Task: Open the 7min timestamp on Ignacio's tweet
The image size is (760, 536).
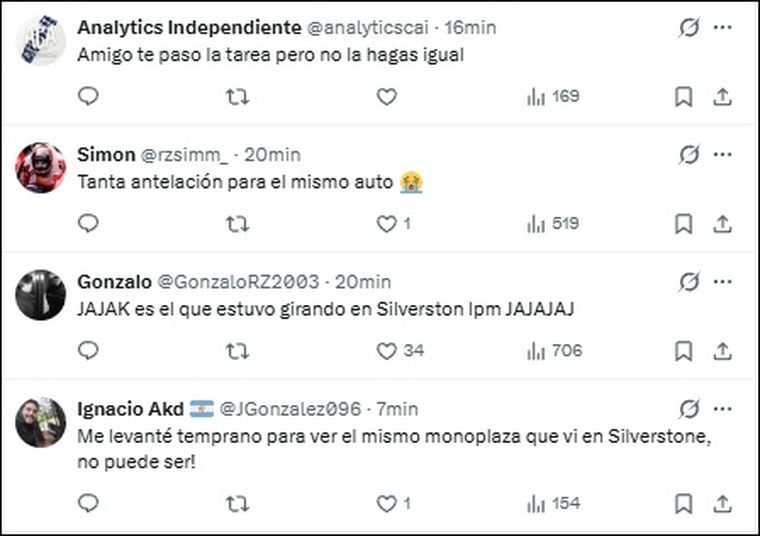Action: coord(397,409)
